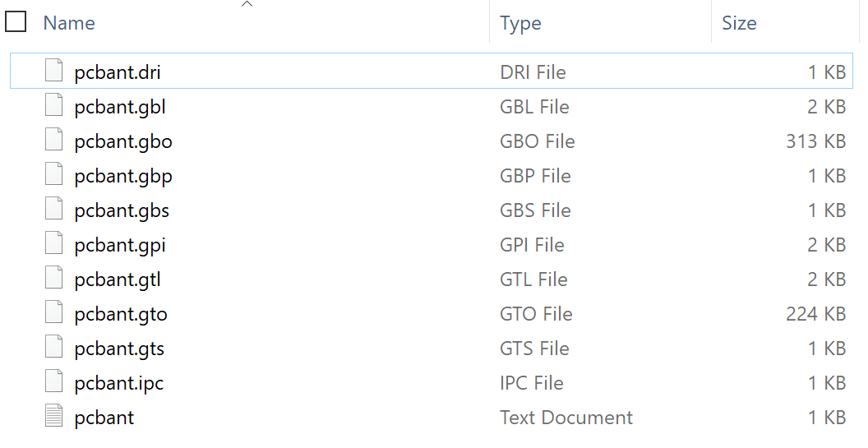Click the pcbant.gbo file icon
868x448 pixels.
[x=53, y=141]
